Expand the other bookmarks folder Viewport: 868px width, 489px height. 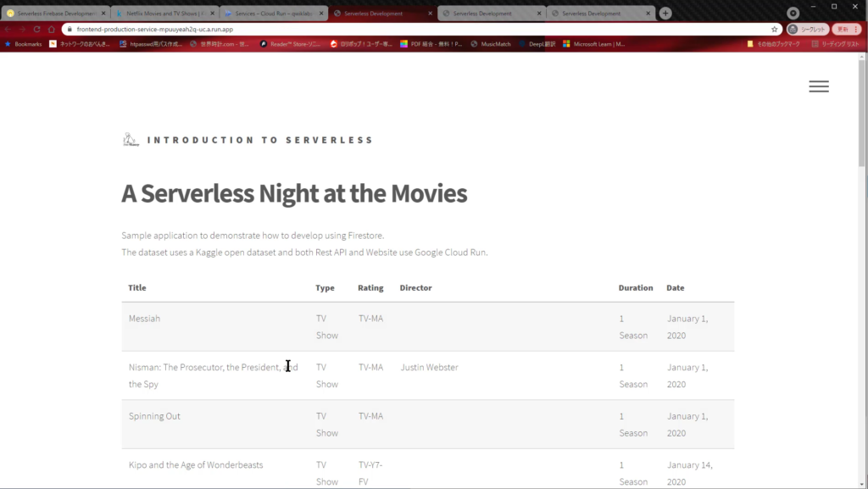pyautogui.click(x=773, y=44)
